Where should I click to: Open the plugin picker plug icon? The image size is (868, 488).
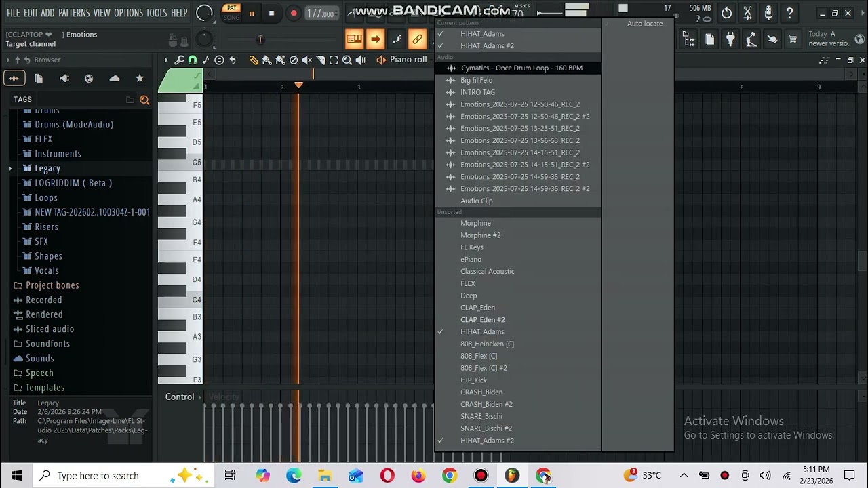pyautogui.click(x=730, y=40)
